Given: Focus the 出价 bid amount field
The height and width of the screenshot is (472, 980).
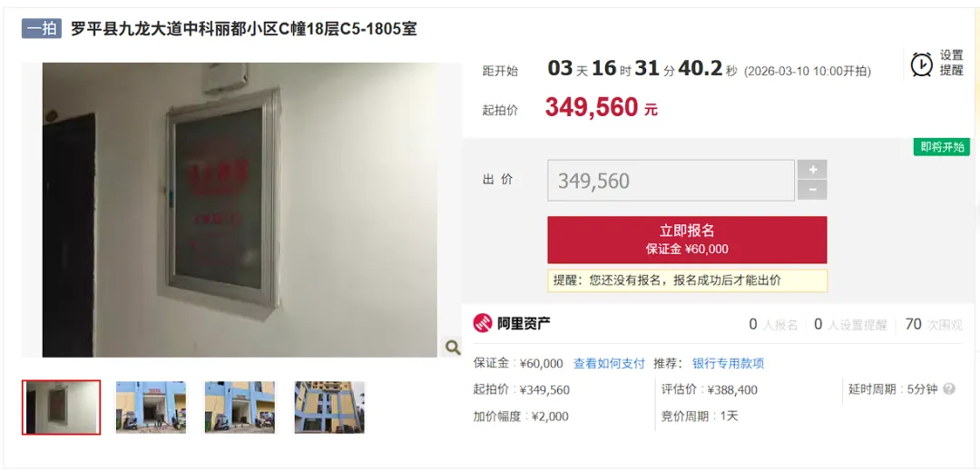Looking at the screenshot, I should coord(671,181).
